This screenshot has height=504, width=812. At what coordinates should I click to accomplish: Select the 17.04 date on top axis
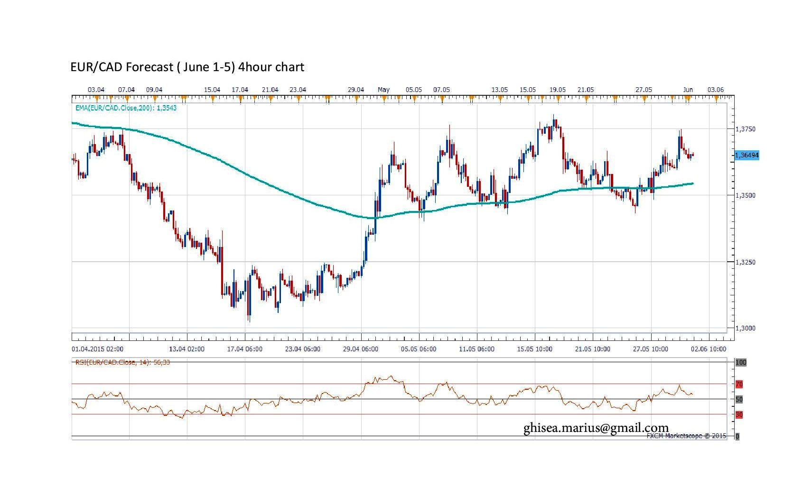pyautogui.click(x=240, y=90)
